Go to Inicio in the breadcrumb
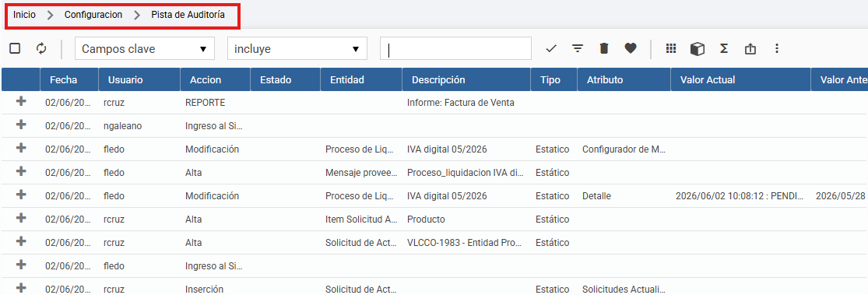 tap(24, 15)
